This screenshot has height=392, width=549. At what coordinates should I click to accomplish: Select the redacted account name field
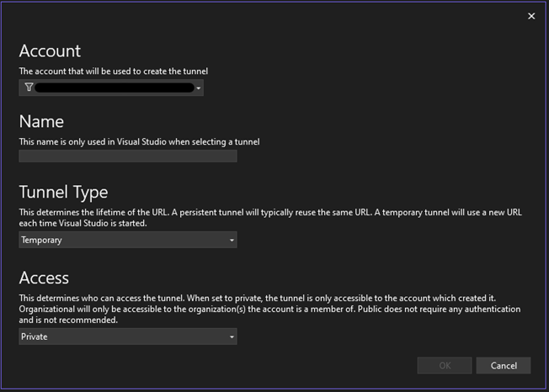[x=114, y=87]
